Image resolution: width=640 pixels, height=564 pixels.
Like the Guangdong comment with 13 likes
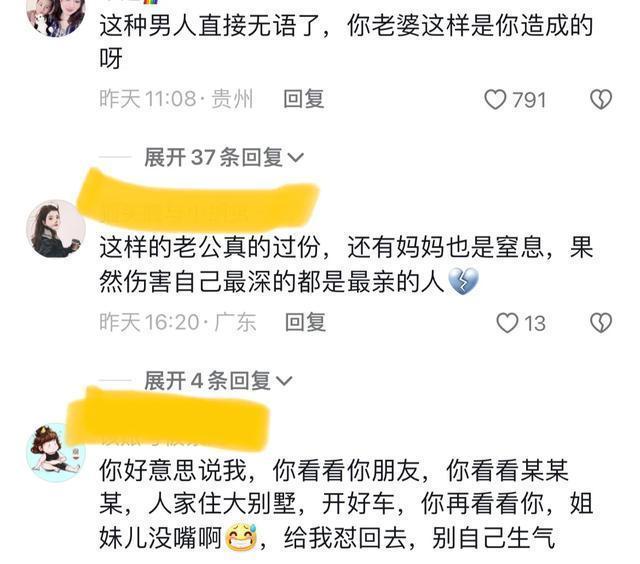point(507,323)
